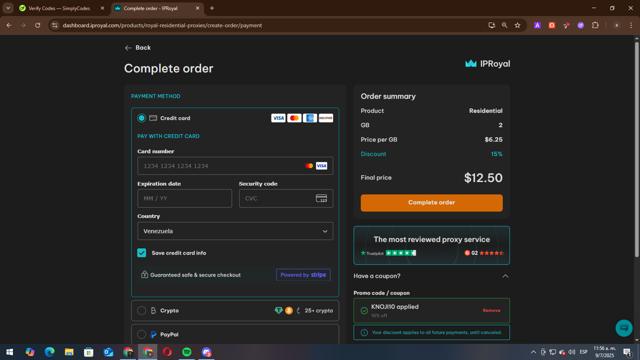Click the $12.50 final price
The height and width of the screenshot is (360, 640).
coord(483,178)
